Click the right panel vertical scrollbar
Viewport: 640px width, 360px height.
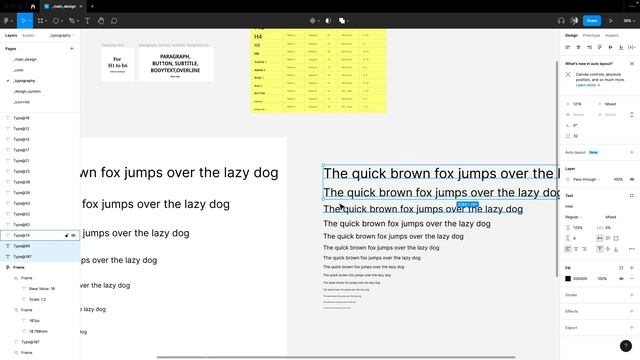(557, 168)
